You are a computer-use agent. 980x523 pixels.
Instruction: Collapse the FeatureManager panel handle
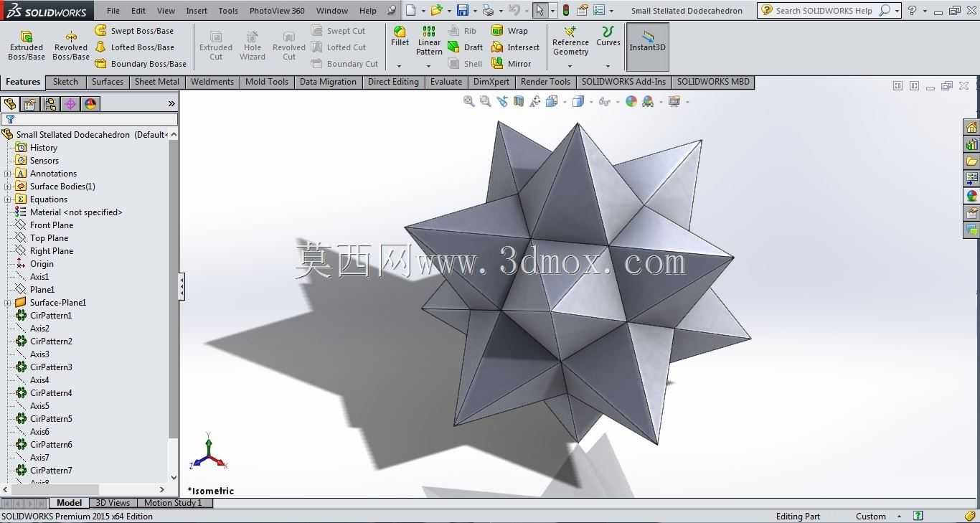click(x=182, y=287)
